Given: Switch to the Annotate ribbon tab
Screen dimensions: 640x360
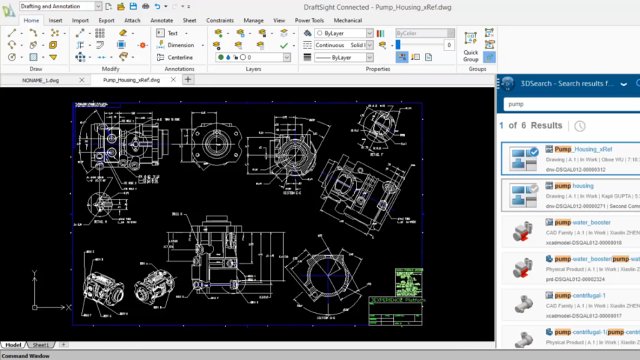Looking at the screenshot, I should [162, 20].
